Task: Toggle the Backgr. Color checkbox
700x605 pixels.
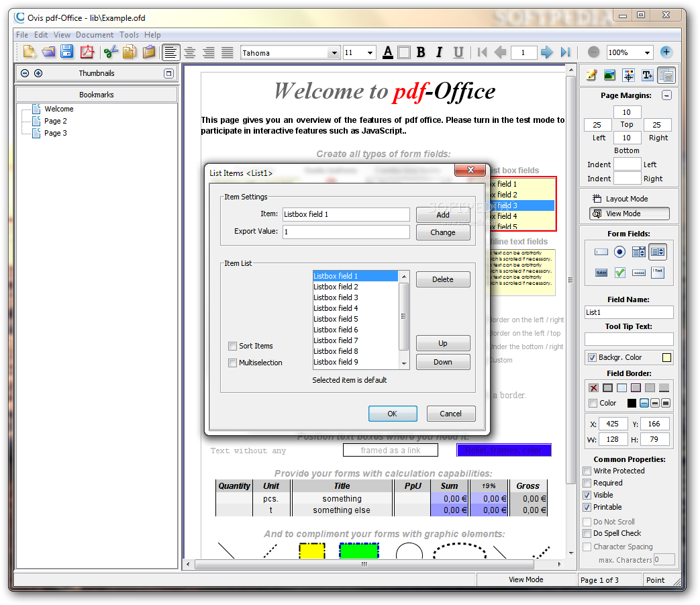Action: pyautogui.click(x=592, y=358)
